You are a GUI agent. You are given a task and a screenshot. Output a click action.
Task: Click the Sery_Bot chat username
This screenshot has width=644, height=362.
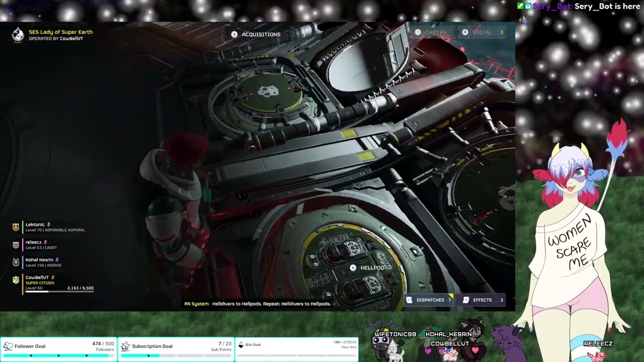click(553, 7)
